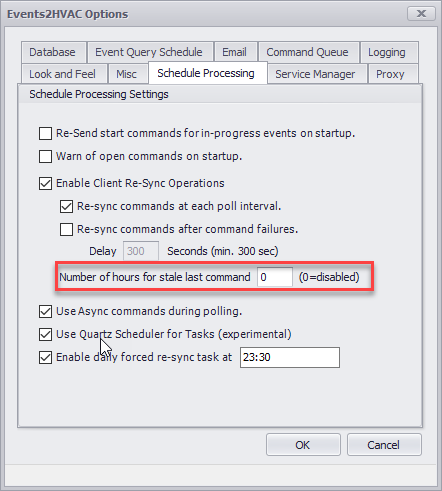This screenshot has height=491, width=442.
Task: Select the Command Queue tab
Action: point(309,52)
